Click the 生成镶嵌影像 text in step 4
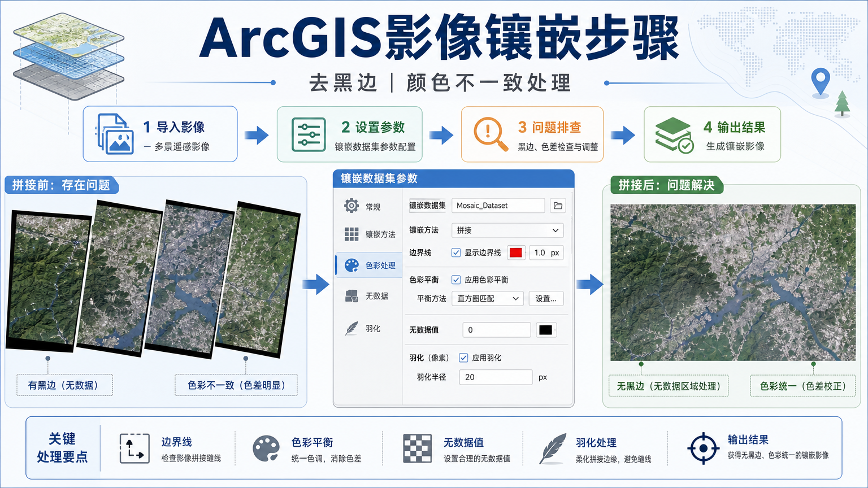The height and width of the screenshot is (488, 868). pyautogui.click(x=735, y=146)
